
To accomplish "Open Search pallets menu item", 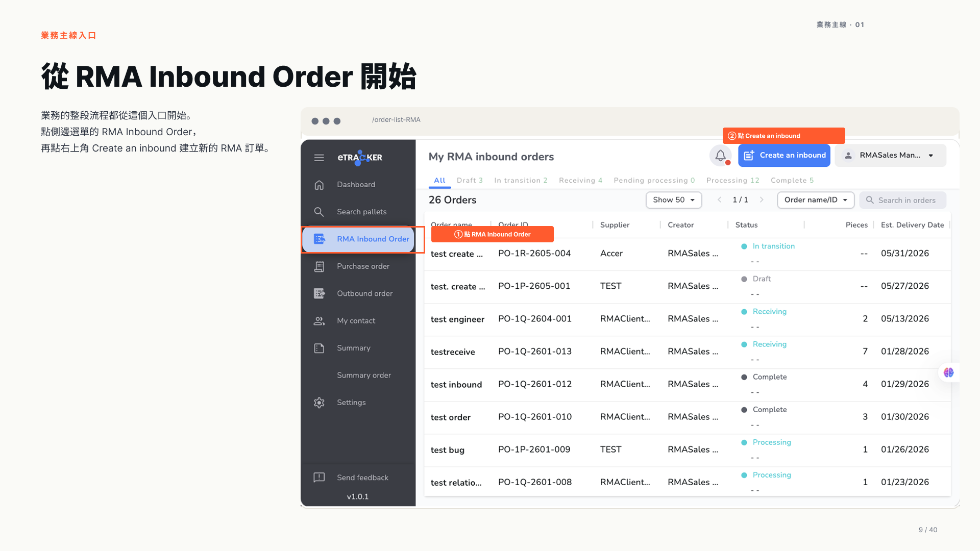I will tap(361, 212).
